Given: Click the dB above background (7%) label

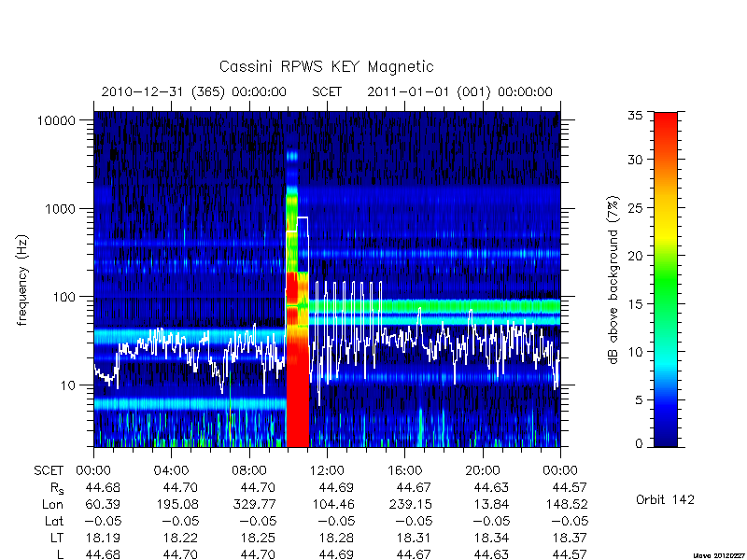Looking at the screenshot, I should (x=613, y=280).
